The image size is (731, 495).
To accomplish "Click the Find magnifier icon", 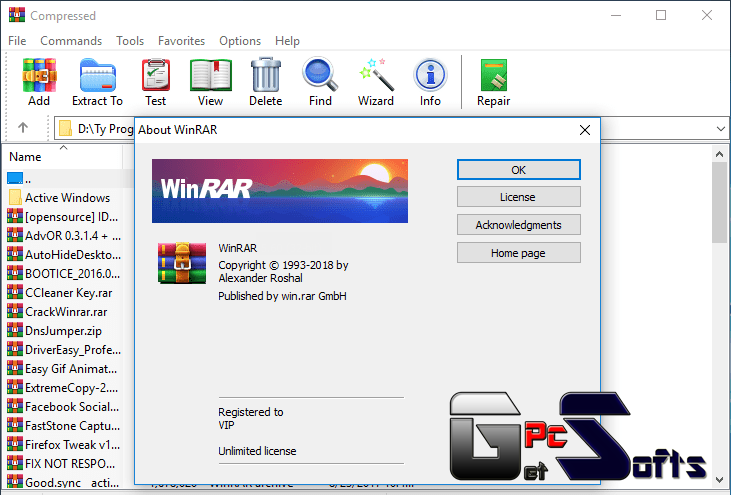I will (x=320, y=75).
